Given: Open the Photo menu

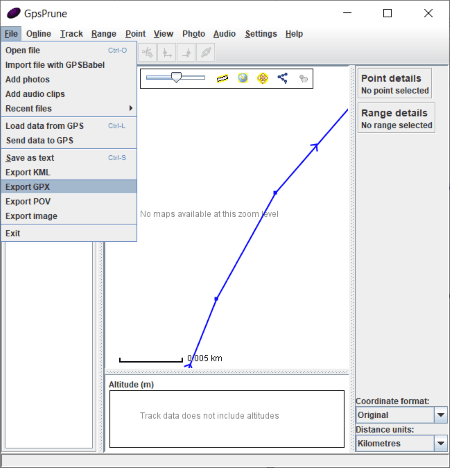Looking at the screenshot, I should [194, 34].
